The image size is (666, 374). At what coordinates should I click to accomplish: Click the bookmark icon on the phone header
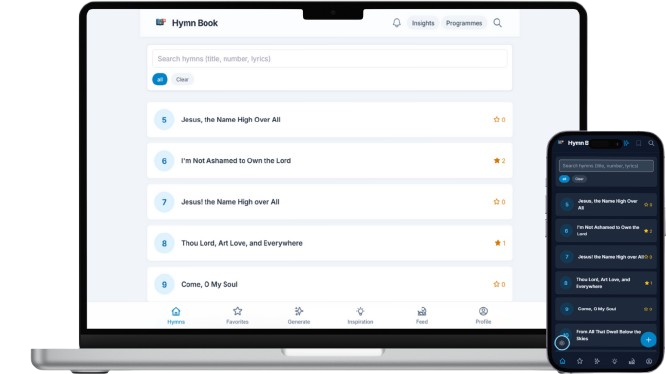tap(638, 143)
